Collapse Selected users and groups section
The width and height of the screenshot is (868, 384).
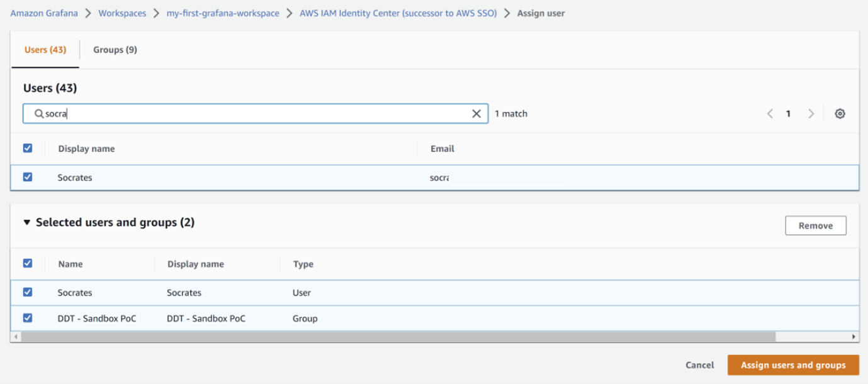click(27, 223)
